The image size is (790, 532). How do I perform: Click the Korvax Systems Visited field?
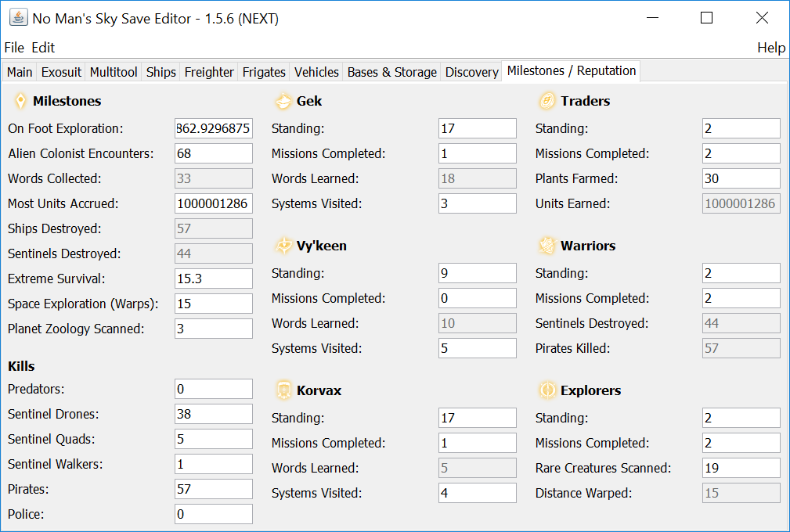coord(477,493)
